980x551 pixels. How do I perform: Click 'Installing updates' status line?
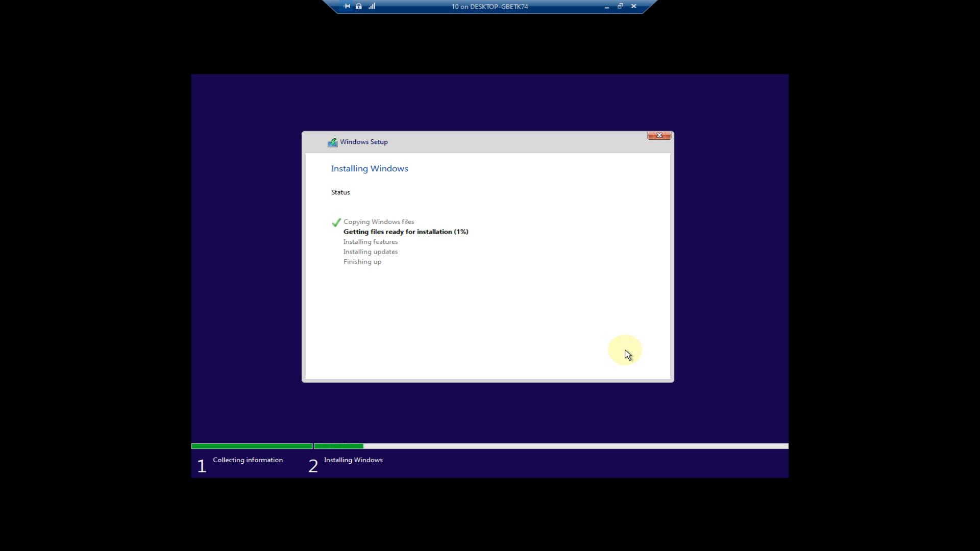point(371,252)
